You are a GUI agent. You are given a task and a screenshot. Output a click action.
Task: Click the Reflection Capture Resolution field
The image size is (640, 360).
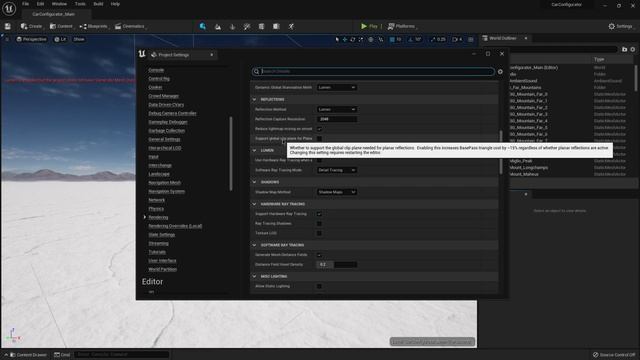[x=337, y=119]
